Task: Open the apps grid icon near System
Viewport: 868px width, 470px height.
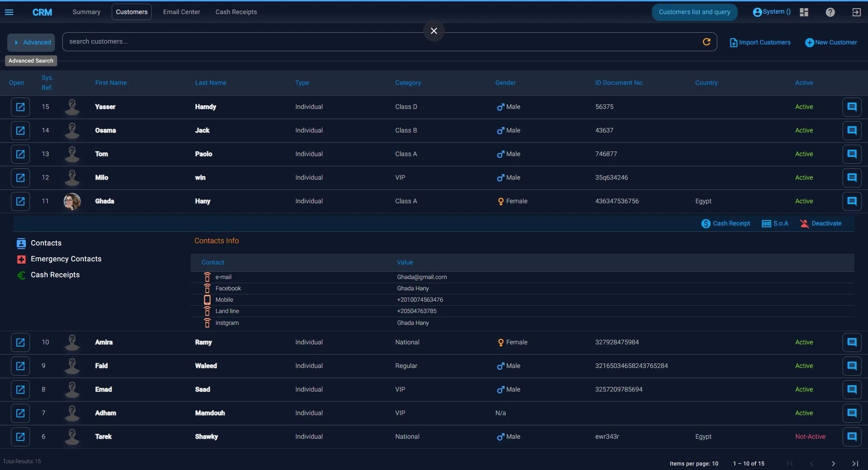Action: (x=804, y=12)
